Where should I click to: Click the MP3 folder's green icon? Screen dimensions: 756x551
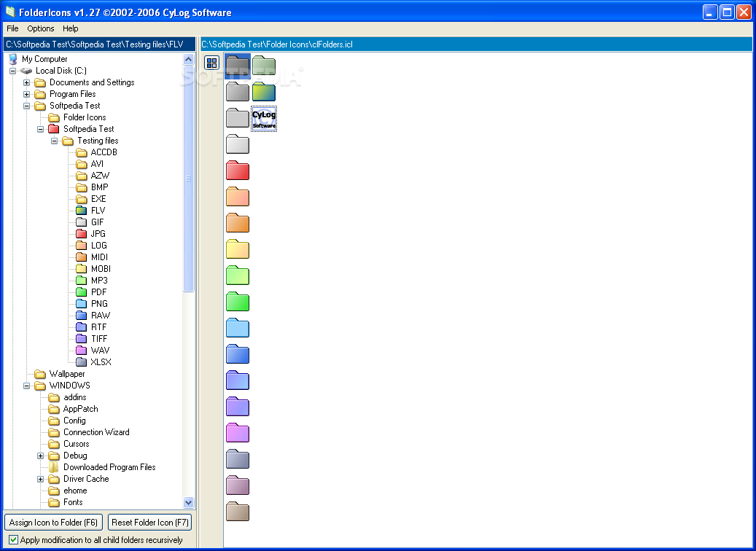[x=82, y=281]
